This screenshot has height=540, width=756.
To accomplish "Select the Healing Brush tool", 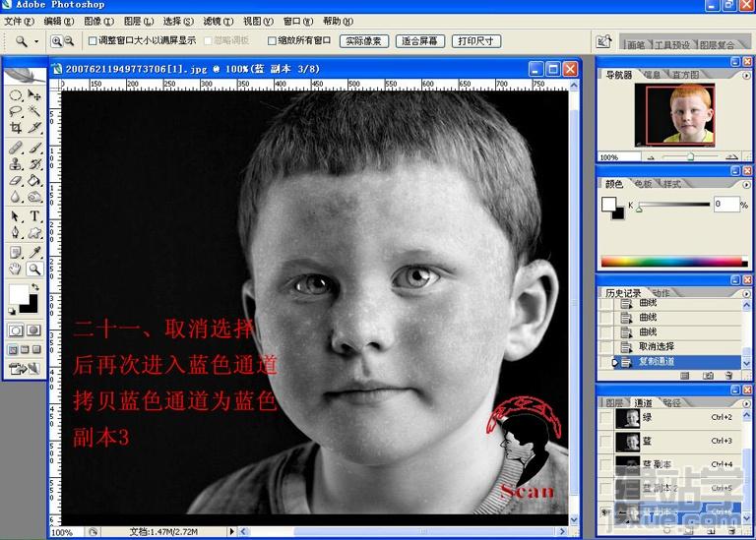I will (16, 148).
